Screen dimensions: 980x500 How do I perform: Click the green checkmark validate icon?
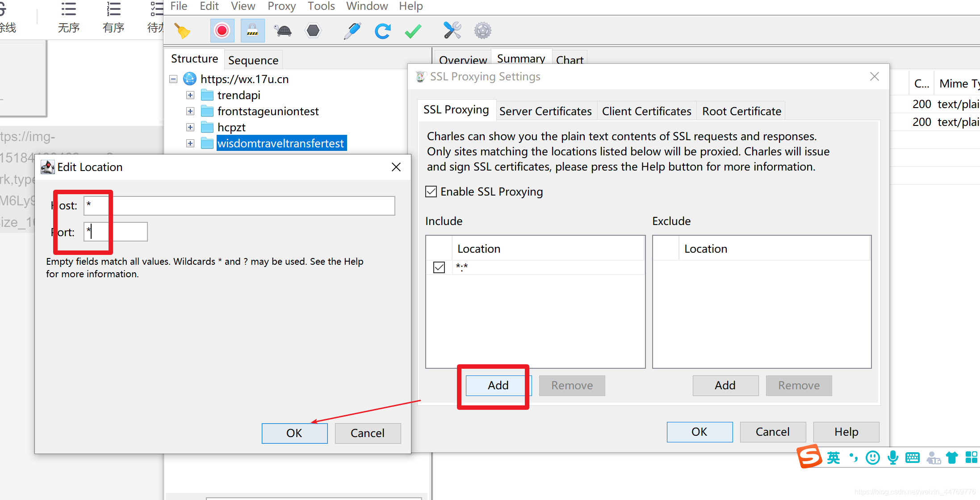tap(413, 31)
